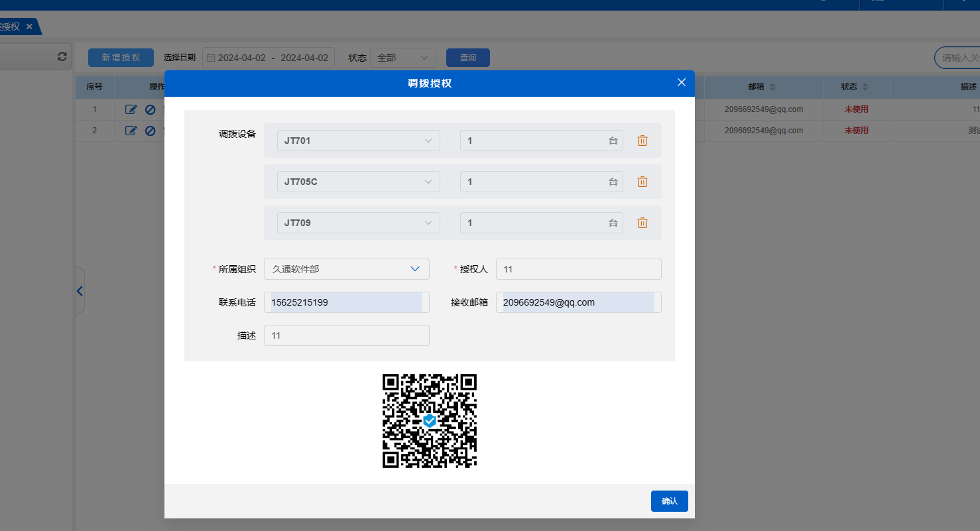This screenshot has height=531, width=980.
Task: Expand the 所属组织 organization dropdown
Action: point(346,269)
